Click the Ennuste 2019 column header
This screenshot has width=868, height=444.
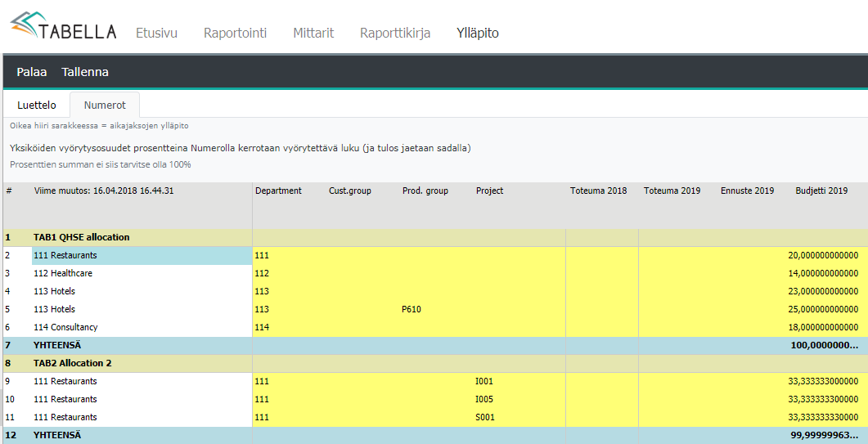tap(747, 191)
